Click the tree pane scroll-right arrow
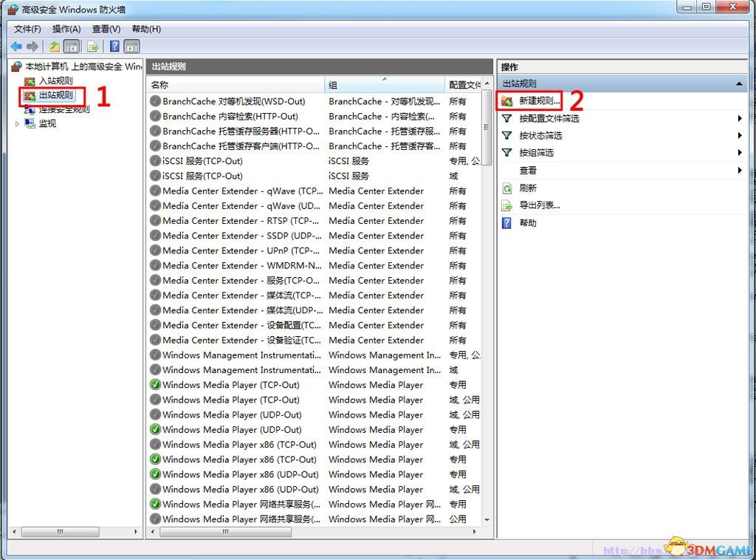 pos(136,532)
